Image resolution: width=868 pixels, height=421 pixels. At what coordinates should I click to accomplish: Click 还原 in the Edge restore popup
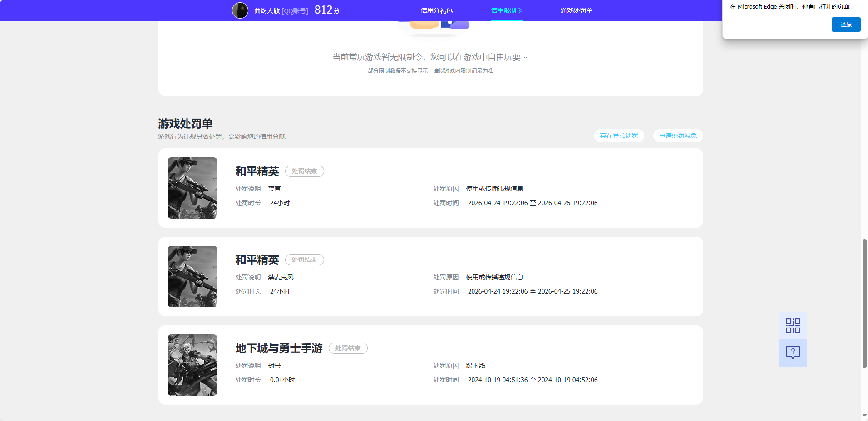click(x=846, y=24)
